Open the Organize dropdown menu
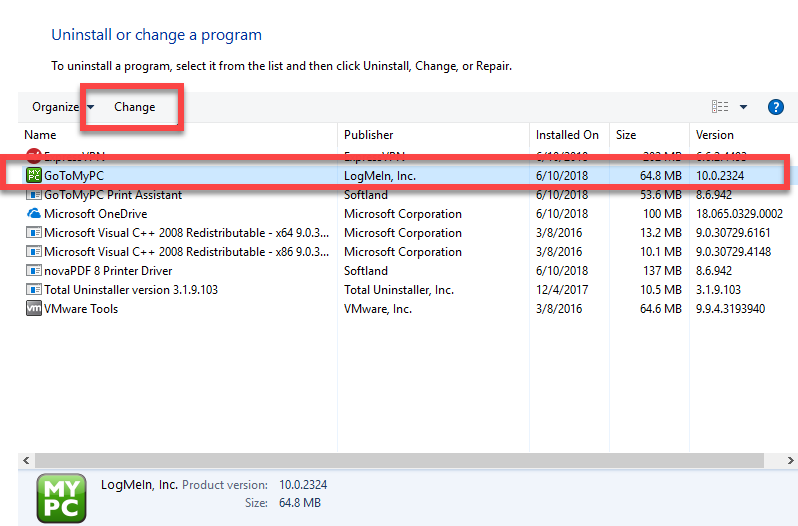 click(x=63, y=107)
